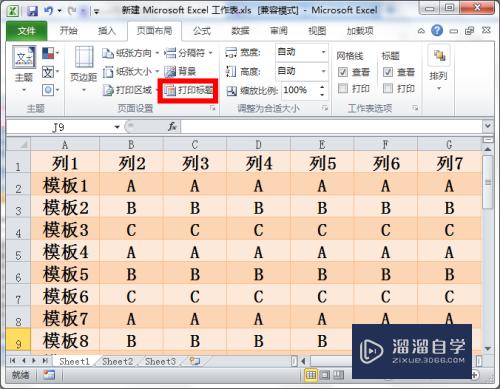This screenshot has height=389, width=500.
Task: Open the 纸张大小 paper size dropdown
Action: [130, 71]
